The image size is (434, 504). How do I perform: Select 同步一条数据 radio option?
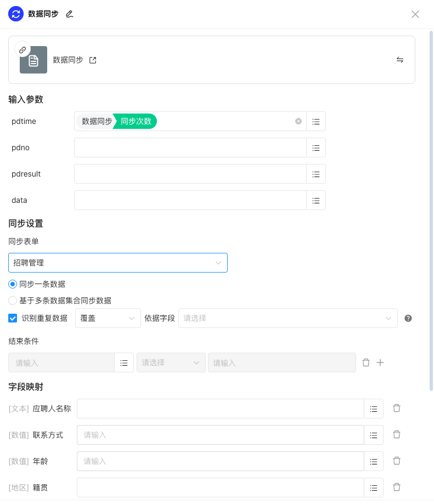[x=13, y=284]
